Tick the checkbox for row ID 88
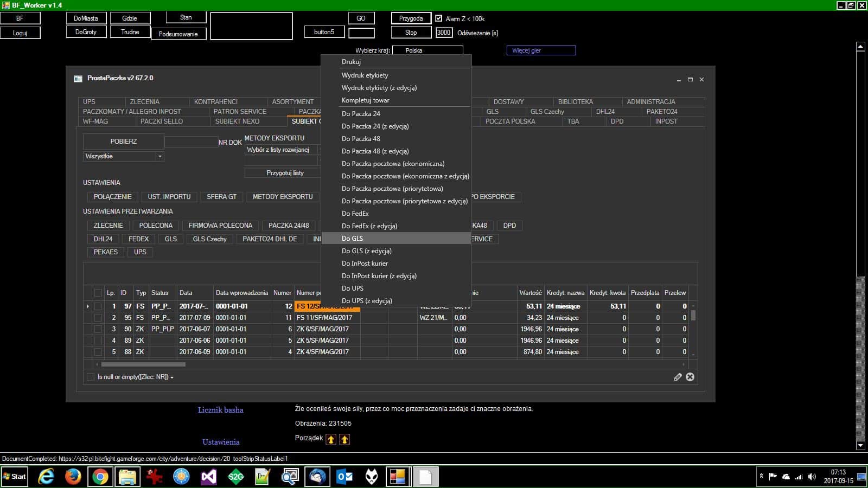Image resolution: width=868 pixels, height=488 pixels. 98,352
